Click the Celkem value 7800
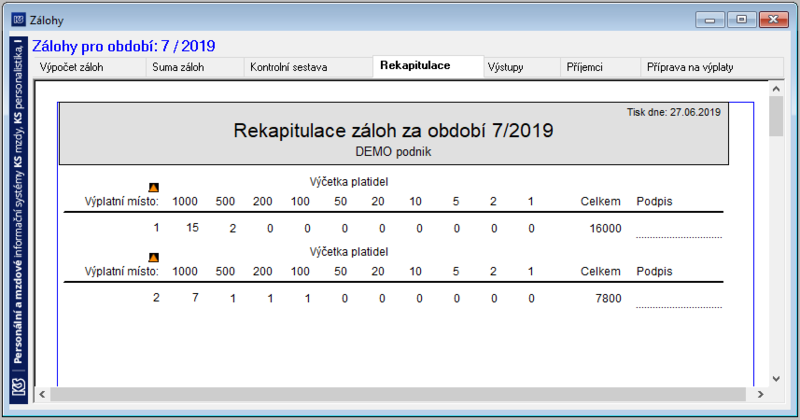Viewport: 800px width, 420px height. 608,299
